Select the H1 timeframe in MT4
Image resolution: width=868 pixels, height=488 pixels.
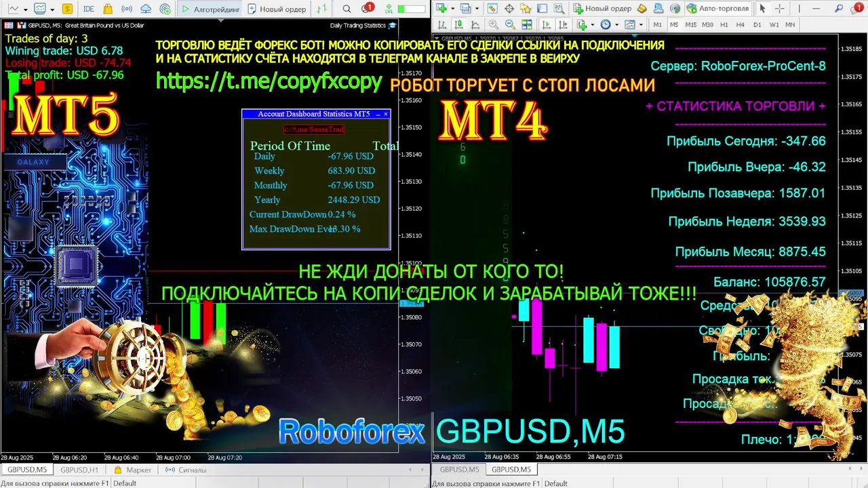tap(724, 24)
